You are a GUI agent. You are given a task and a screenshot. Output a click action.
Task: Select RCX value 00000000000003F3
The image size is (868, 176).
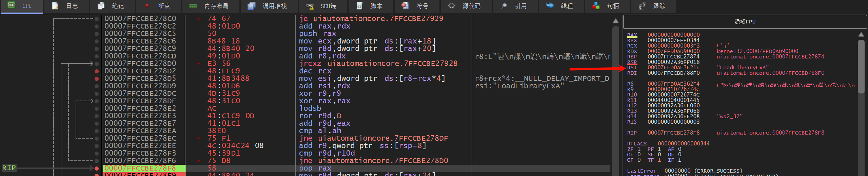(x=673, y=46)
